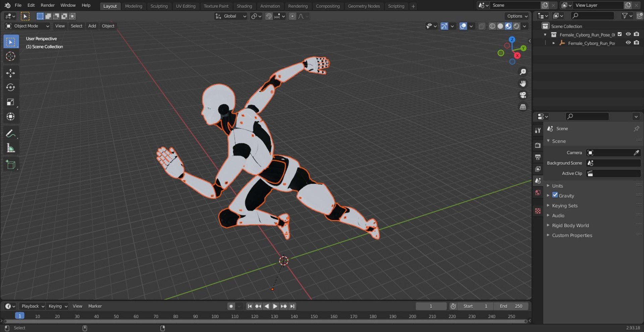Open the Keying dropdown
The width and height of the screenshot is (644, 332).
click(x=57, y=306)
